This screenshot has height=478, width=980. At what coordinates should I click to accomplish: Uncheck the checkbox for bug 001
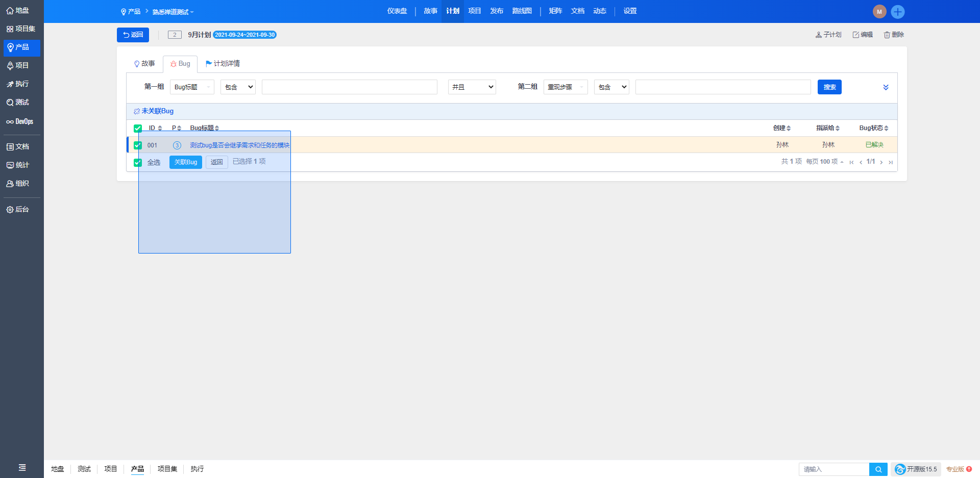click(138, 145)
